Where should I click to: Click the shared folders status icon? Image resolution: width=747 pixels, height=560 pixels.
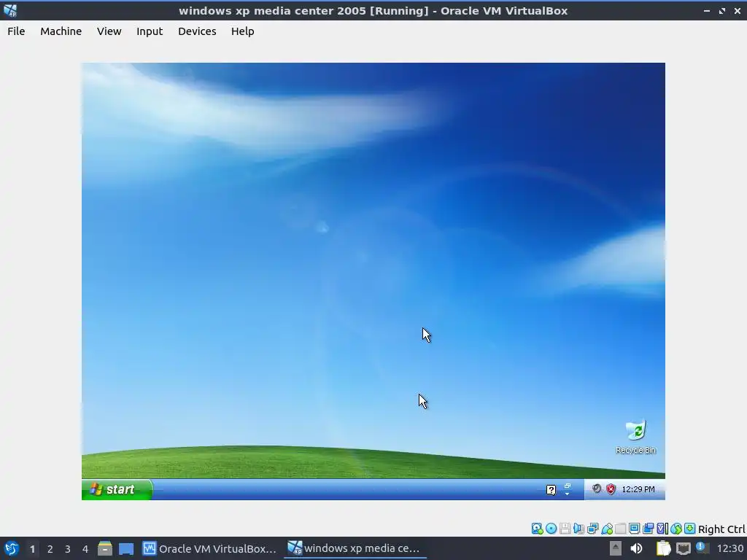[x=620, y=529]
